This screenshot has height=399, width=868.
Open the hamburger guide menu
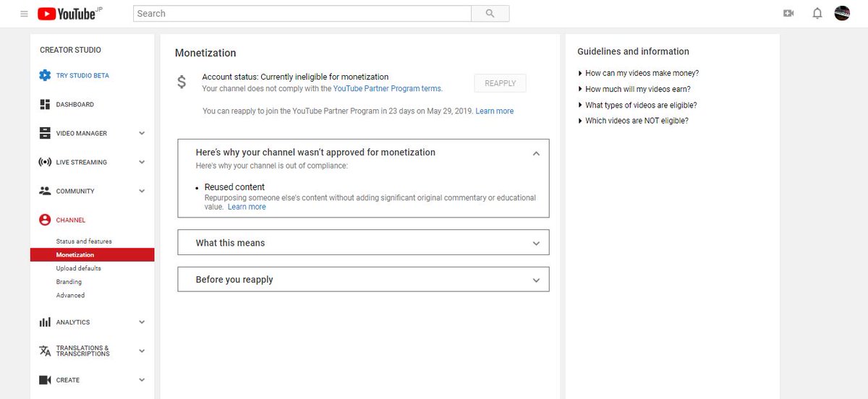point(24,14)
